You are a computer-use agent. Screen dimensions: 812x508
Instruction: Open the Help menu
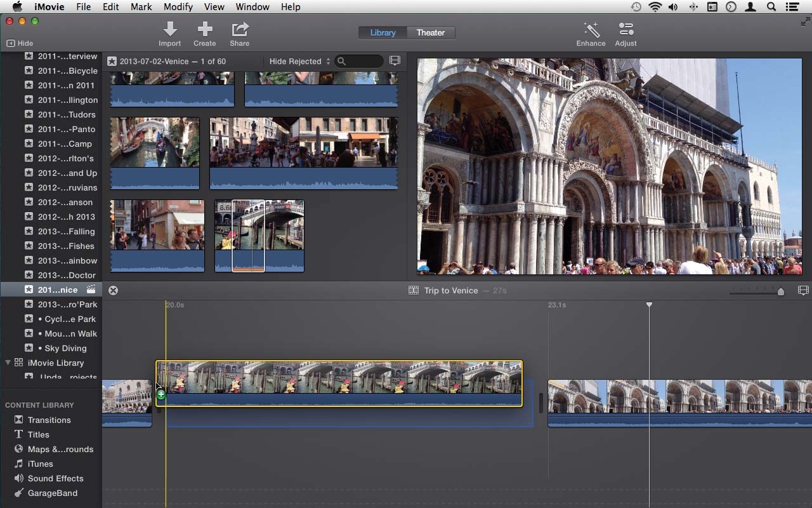(x=291, y=7)
